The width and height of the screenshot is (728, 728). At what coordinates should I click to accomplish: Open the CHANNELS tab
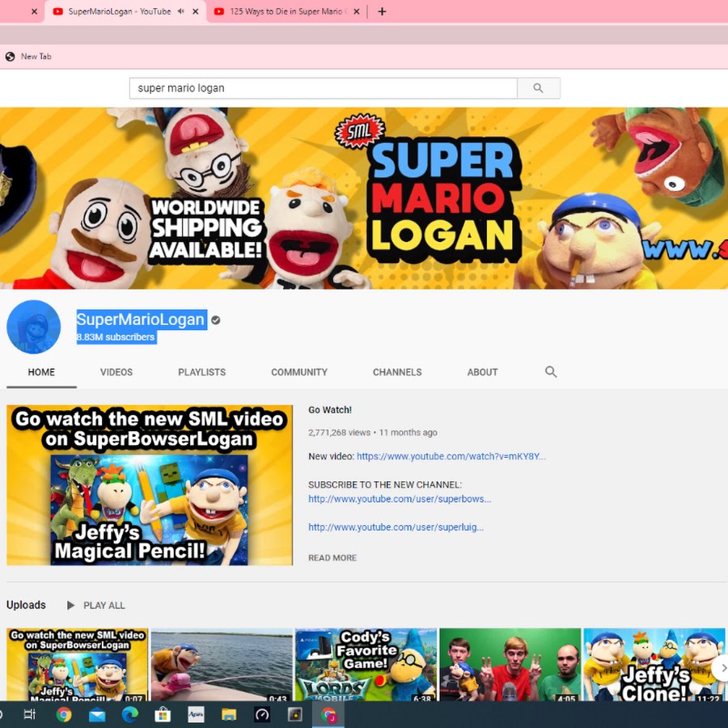(x=397, y=372)
